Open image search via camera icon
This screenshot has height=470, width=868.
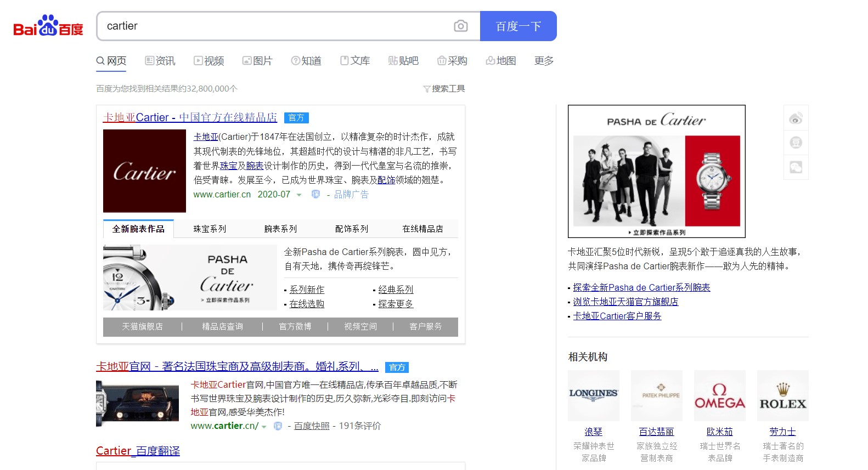pos(461,26)
